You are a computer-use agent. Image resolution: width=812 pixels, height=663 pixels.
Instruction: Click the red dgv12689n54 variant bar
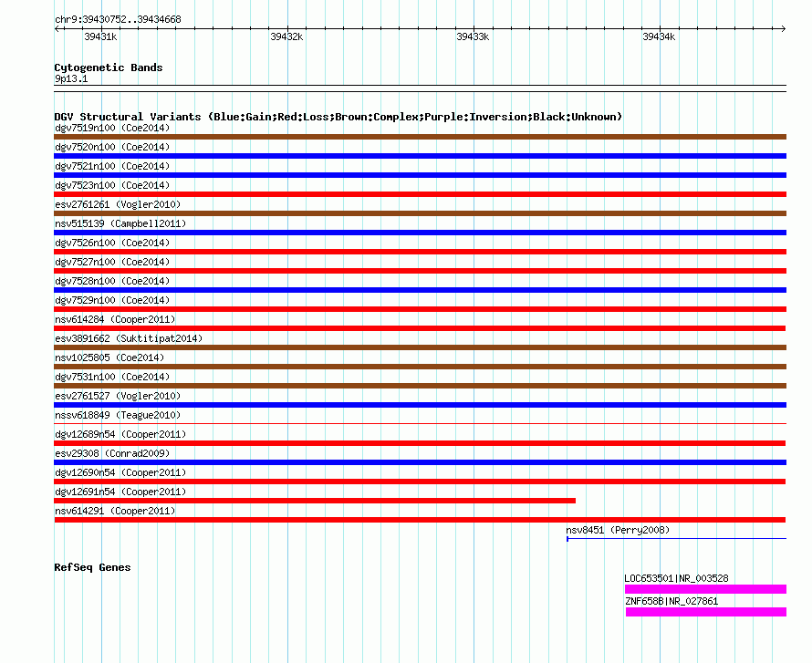coord(420,443)
